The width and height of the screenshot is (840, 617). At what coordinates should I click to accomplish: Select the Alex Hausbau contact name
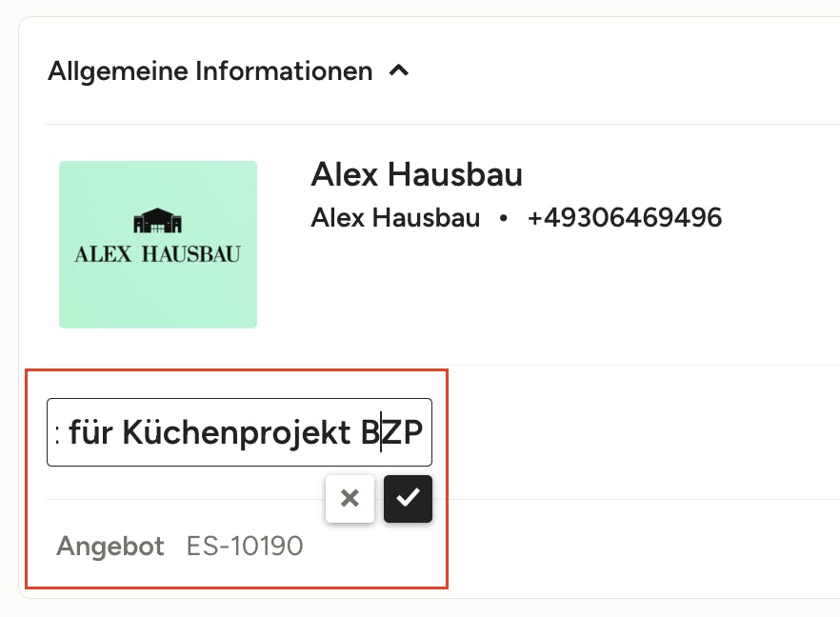click(x=395, y=218)
